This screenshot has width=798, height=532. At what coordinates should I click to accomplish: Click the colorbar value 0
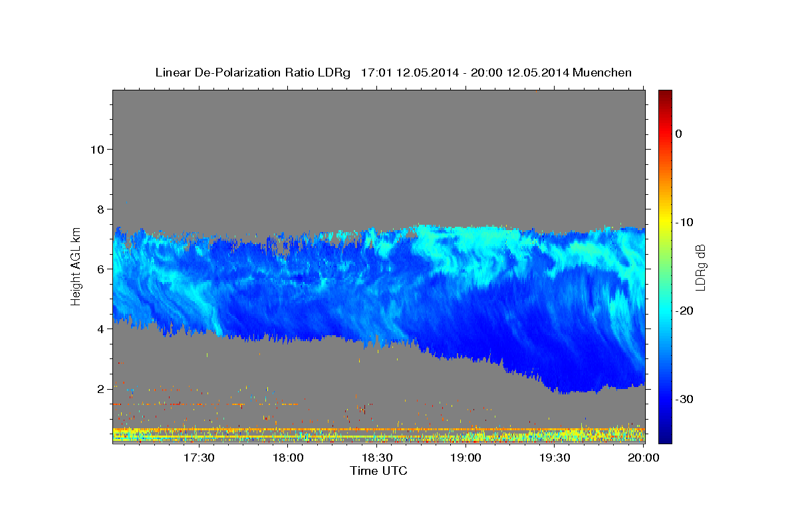coord(679,134)
